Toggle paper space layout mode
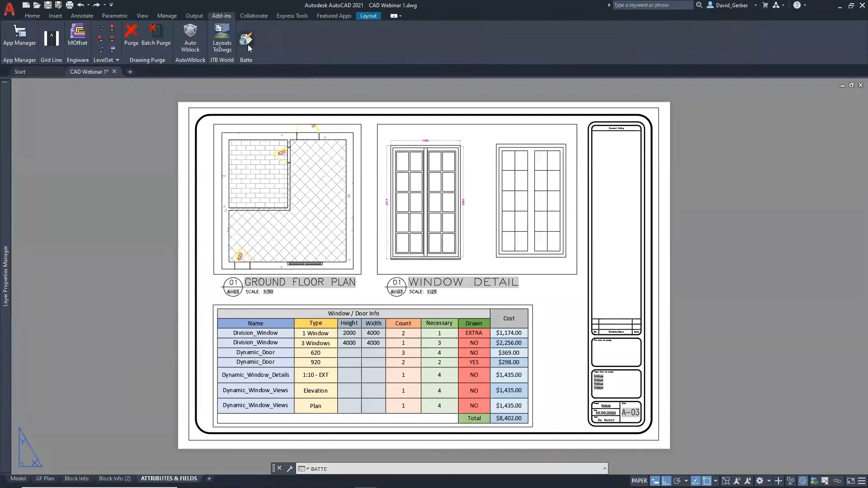 tap(639, 481)
